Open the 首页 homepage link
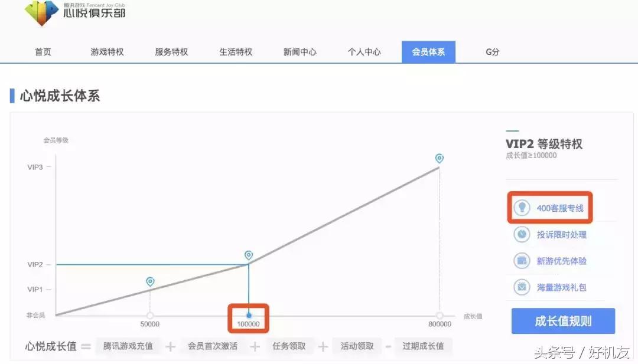Screen dimensions: 638x364 click(43, 52)
